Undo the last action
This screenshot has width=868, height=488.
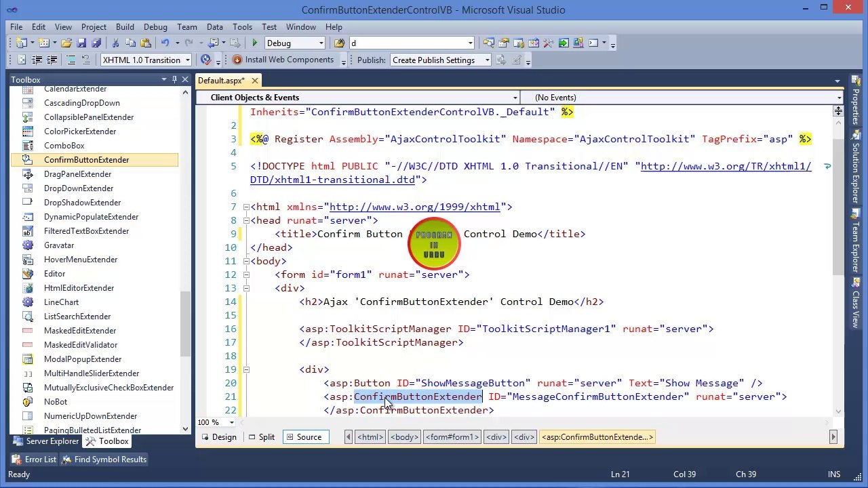point(165,43)
